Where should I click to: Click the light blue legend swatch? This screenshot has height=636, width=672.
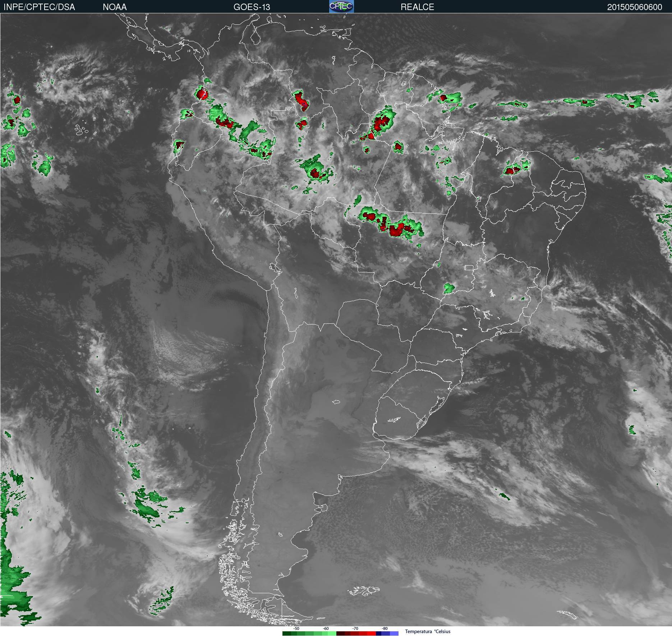coord(394,633)
